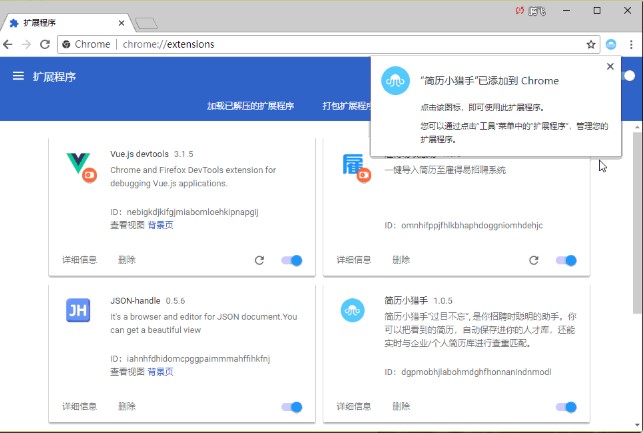
Task: Open the hamburger menu beside 扩展程序
Action: 18,76
